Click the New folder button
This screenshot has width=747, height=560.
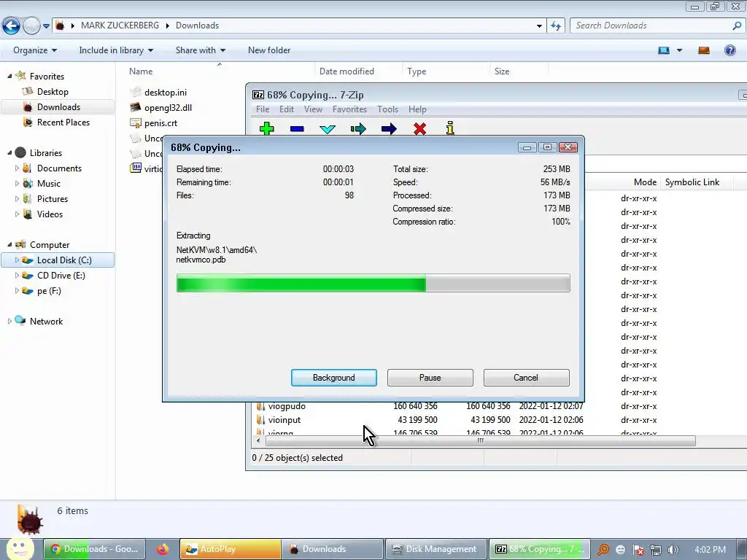(x=269, y=50)
